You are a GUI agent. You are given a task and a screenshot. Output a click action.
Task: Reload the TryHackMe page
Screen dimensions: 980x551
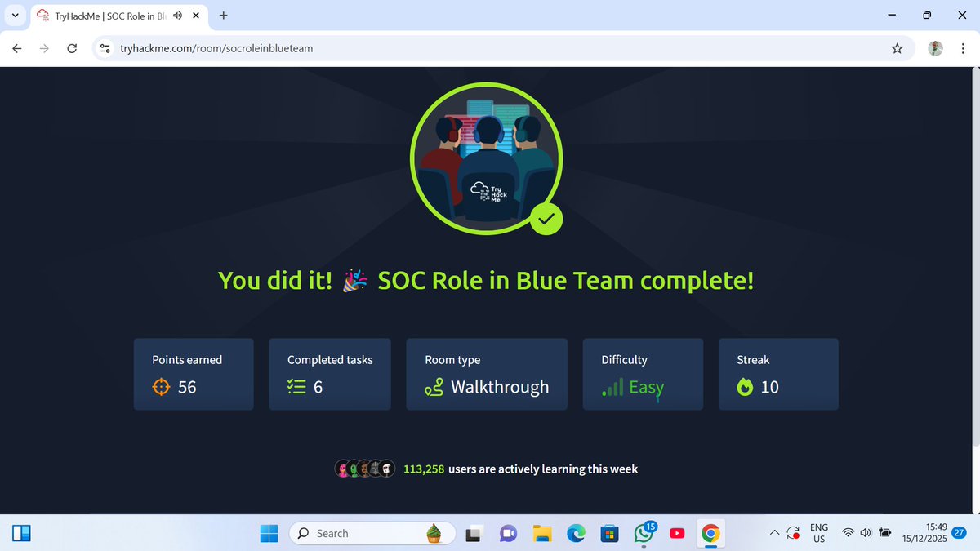[72, 48]
